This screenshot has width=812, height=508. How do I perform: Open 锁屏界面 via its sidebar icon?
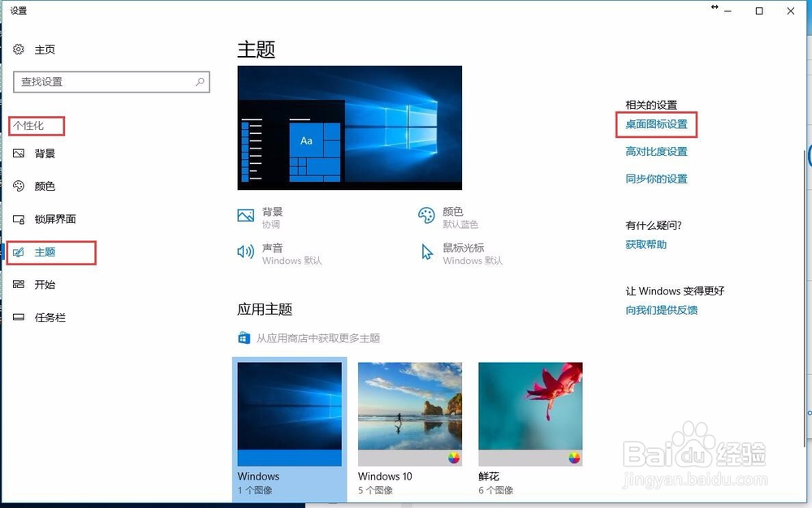19,219
